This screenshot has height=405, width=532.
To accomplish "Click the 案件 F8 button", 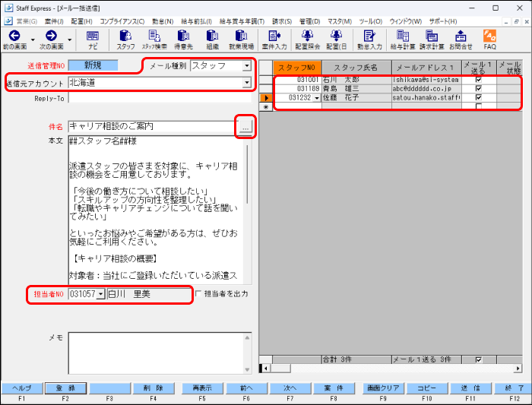I will coord(334,388).
